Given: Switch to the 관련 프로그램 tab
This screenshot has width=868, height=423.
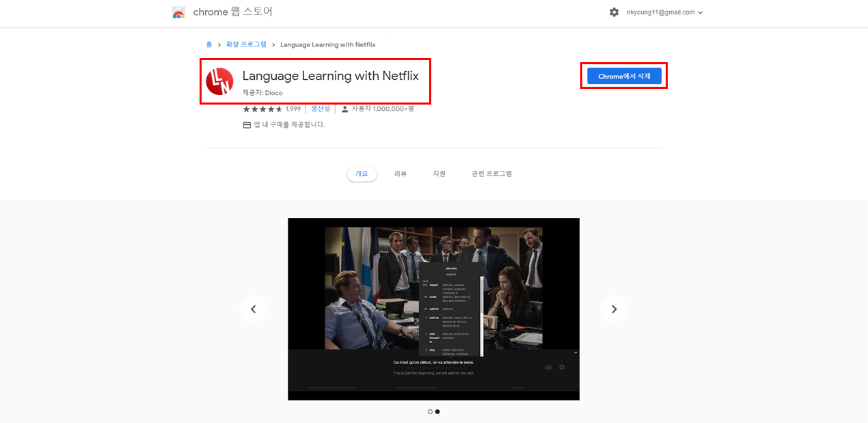Looking at the screenshot, I should (491, 174).
